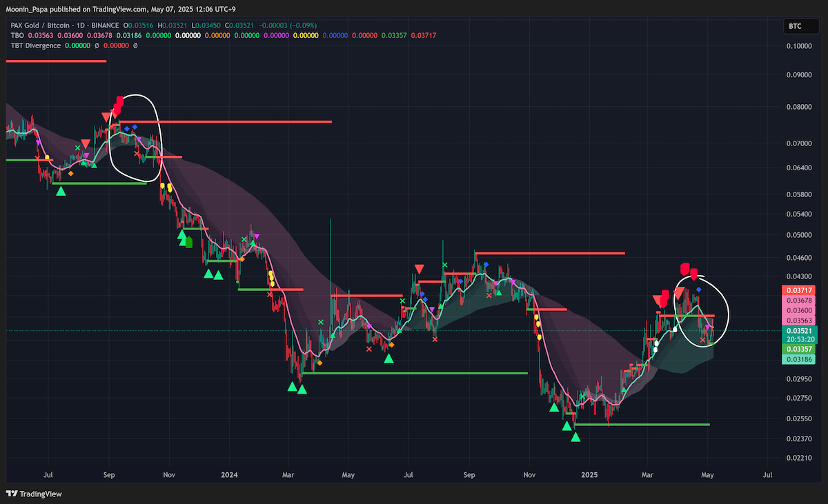Screen dimensions: 828x504
Task: Select the white hand-drawn circle near Sep 2023
Action: tap(135, 138)
